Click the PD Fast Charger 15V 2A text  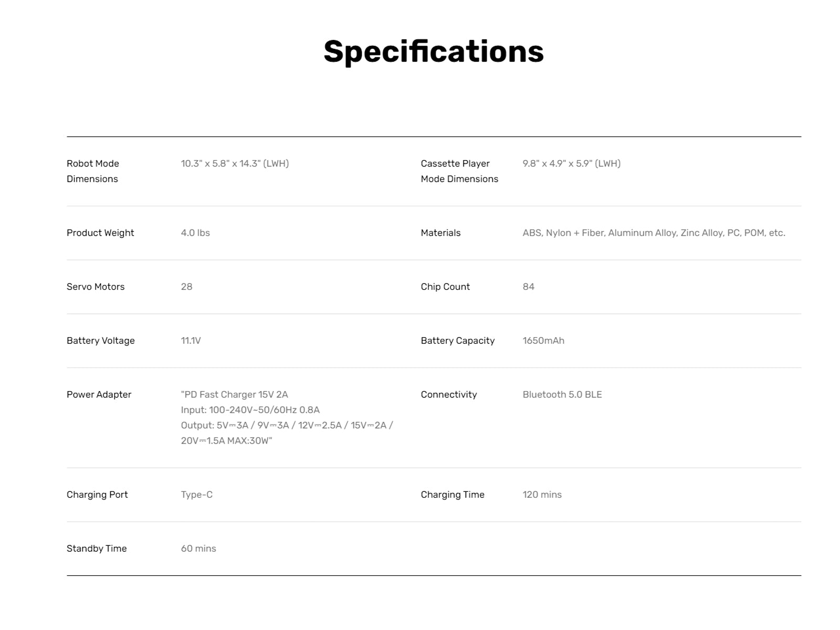[x=235, y=394]
